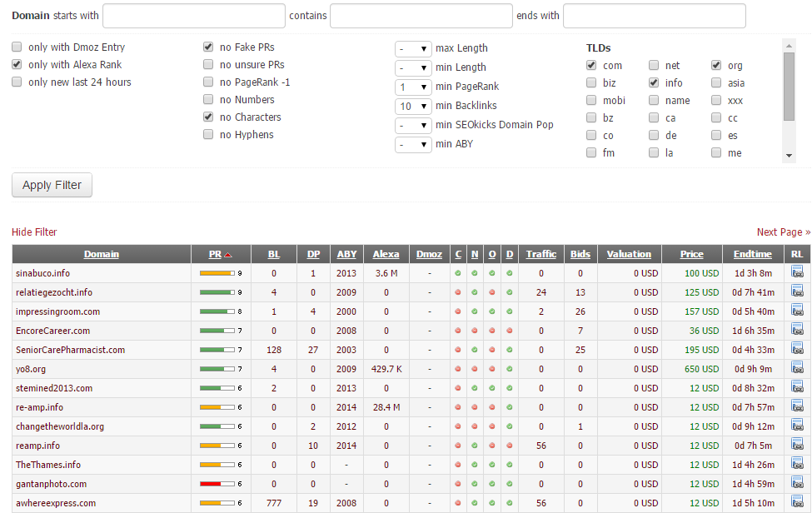
Task: Open the min Length dropdown
Action: pyautogui.click(x=413, y=67)
